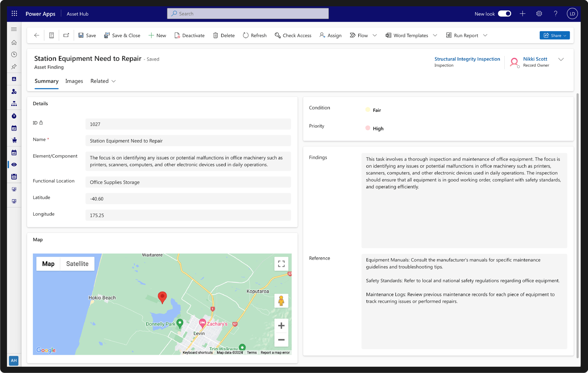The image size is (588, 373).
Task: Click Check Access
Action: coord(293,35)
